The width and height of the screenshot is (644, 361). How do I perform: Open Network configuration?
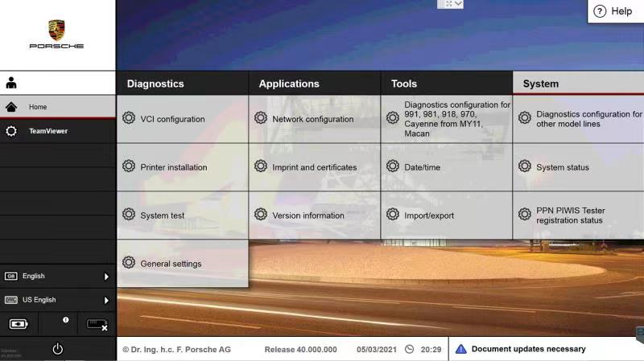click(314, 119)
